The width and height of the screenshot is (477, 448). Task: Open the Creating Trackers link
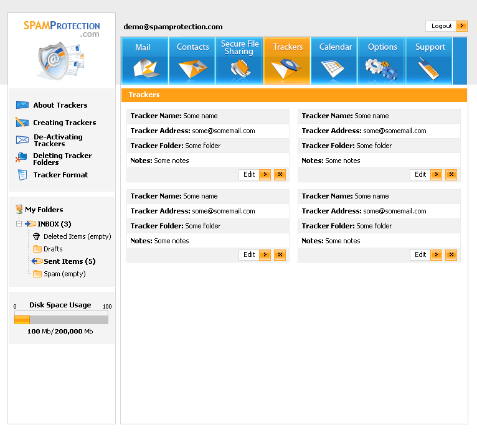[x=65, y=123]
